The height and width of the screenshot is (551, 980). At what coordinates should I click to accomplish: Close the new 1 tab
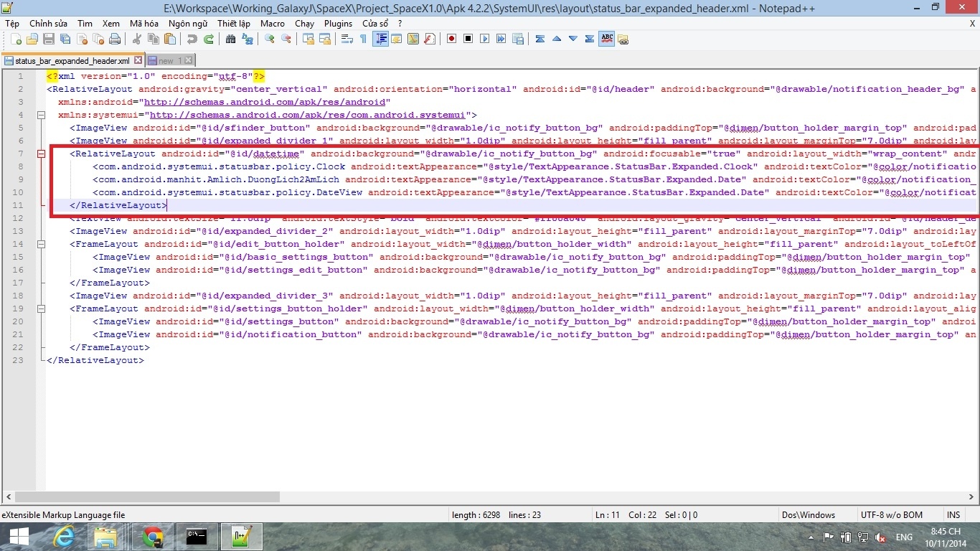tap(189, 61)
